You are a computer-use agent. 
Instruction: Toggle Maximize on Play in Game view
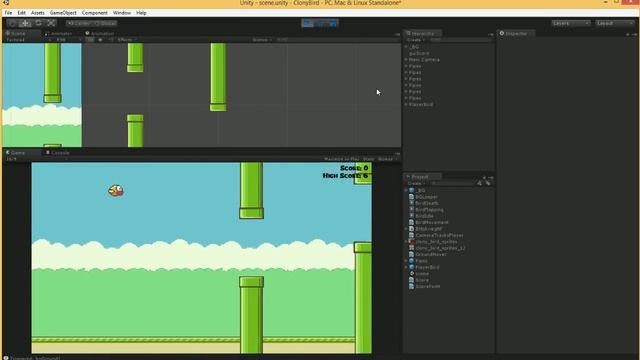pos(342,159)
